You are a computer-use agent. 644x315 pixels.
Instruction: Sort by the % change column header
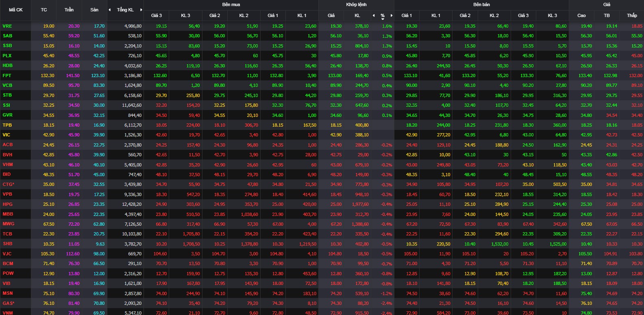point(383,16)
